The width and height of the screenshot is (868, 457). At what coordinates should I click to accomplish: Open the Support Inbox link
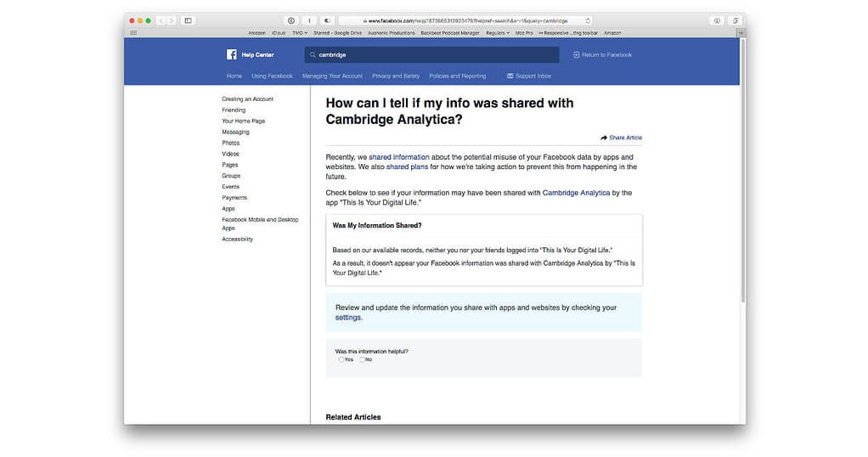click(533, 76)
